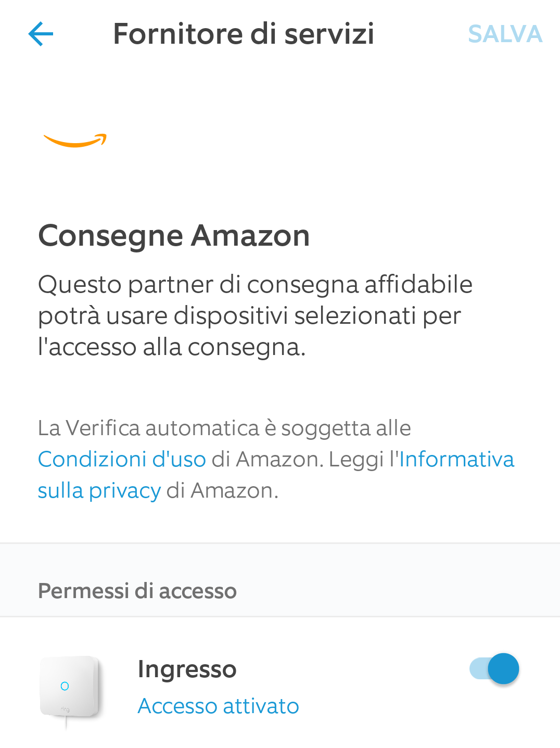The width and height of the screenshot is (560, 748).
Task: Disable the Ingresso access toggle
Action: pyautogui.click(x=494, y=668)
